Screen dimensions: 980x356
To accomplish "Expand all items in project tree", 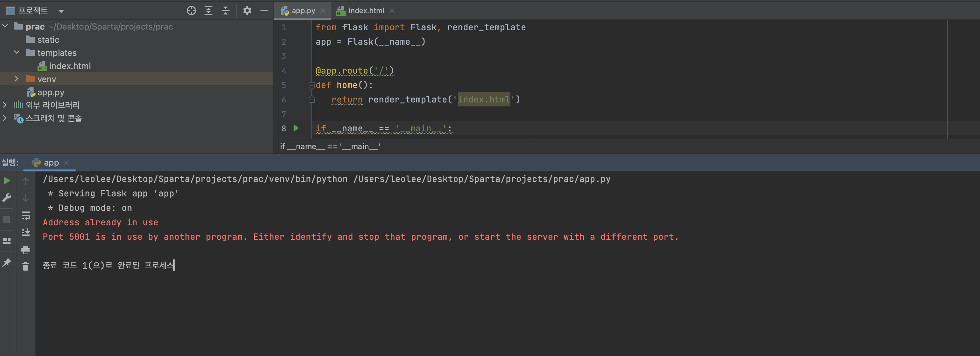I will click(208, 11).
